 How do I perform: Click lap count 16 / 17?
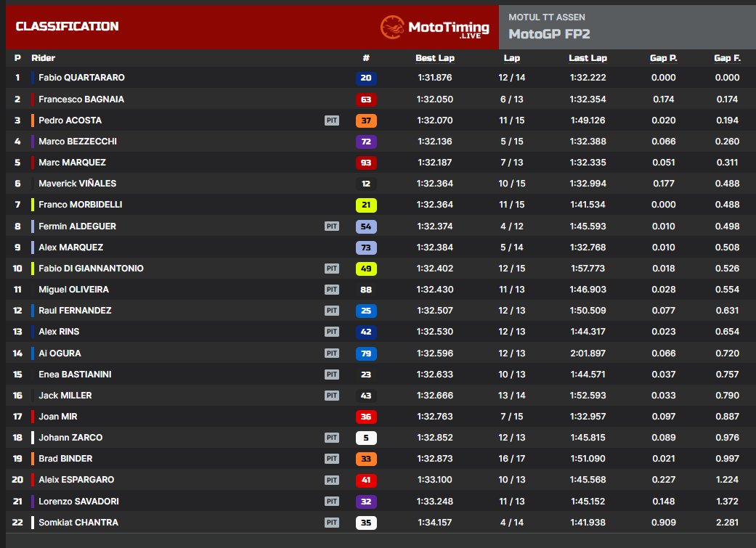(x=511, y=459)
